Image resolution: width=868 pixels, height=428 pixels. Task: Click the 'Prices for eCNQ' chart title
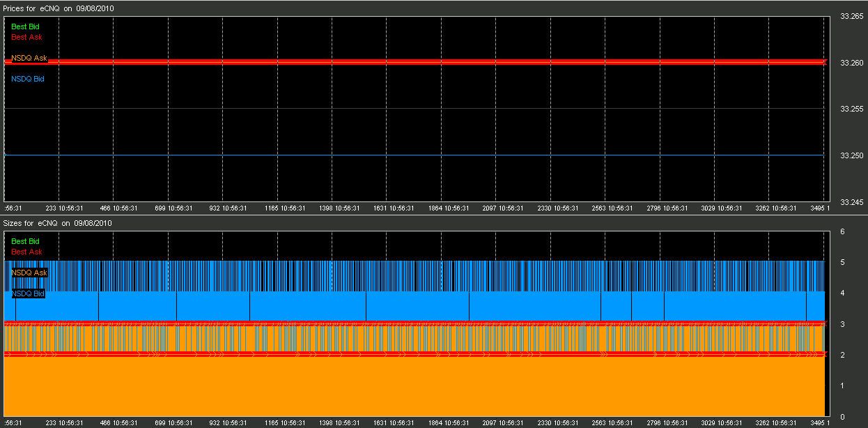click(x=59, y=8)
